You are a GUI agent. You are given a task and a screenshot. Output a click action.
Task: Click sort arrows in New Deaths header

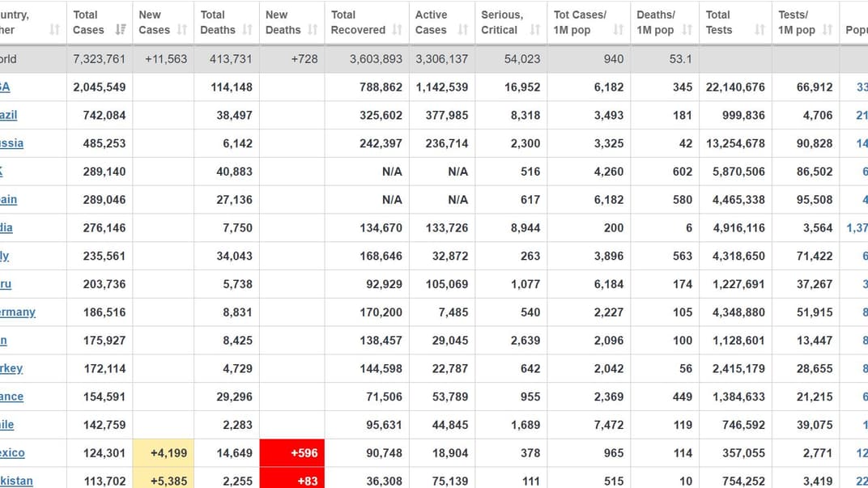(x=313, y=30)
